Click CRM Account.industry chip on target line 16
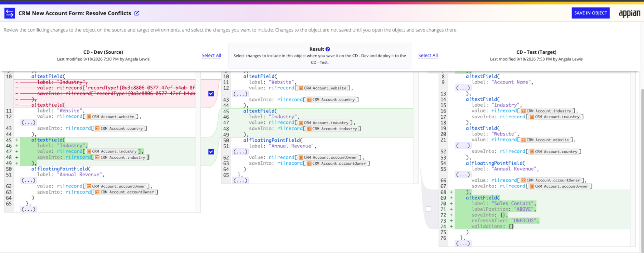Screen dimensions: 644x253 tap(546, 111)
